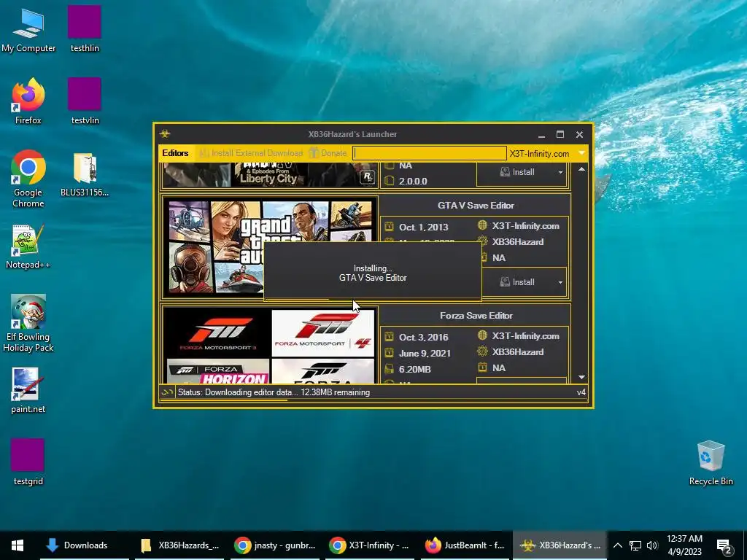Switch to XB36Hazards folder taskbar item
This screenshot has height=560, width=747.
pyautogui.click(x=179, y=545)
